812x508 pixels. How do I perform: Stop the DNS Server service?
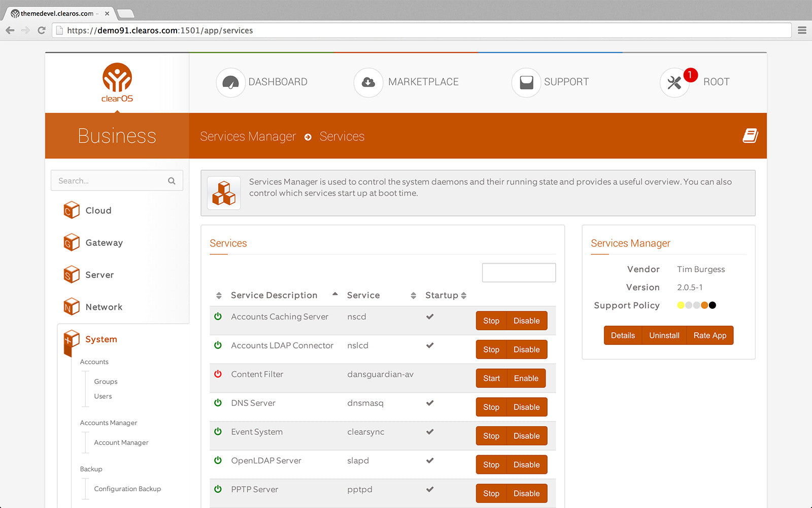click(491, 407)
